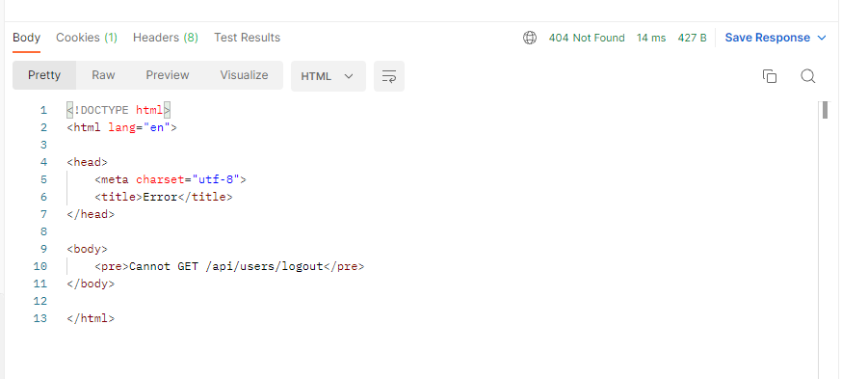Open the Cookies (1) tab

click(87, 38)
